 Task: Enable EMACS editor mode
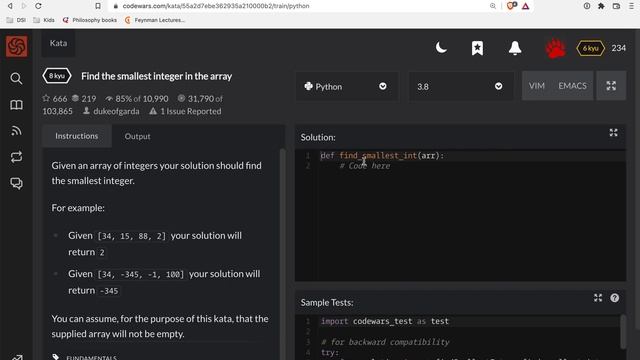point(572,86)
